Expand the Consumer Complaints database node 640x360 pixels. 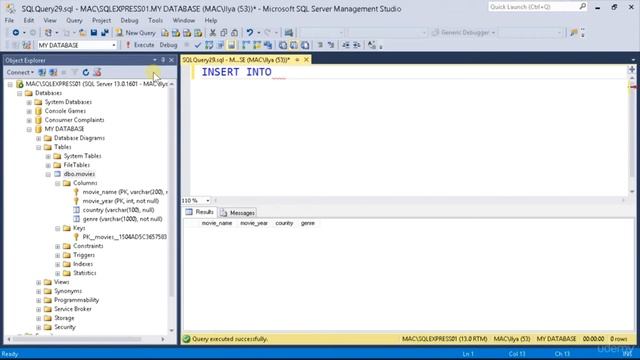[29, 120]
